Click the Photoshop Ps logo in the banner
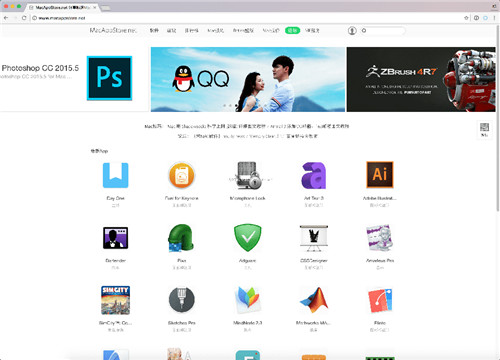500x360 pixels. [109, 78]
